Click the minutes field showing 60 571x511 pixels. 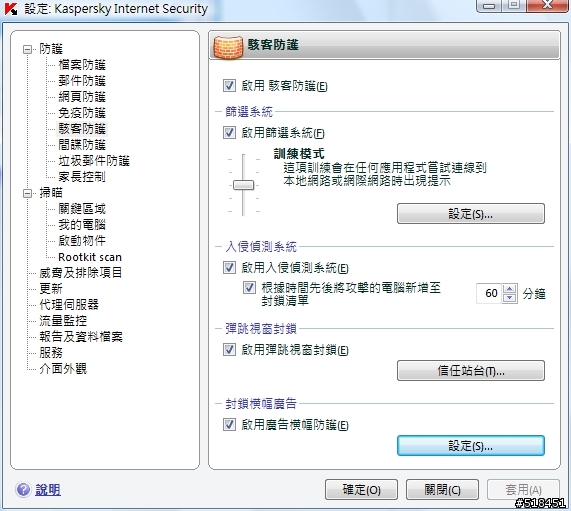[489, 293]
